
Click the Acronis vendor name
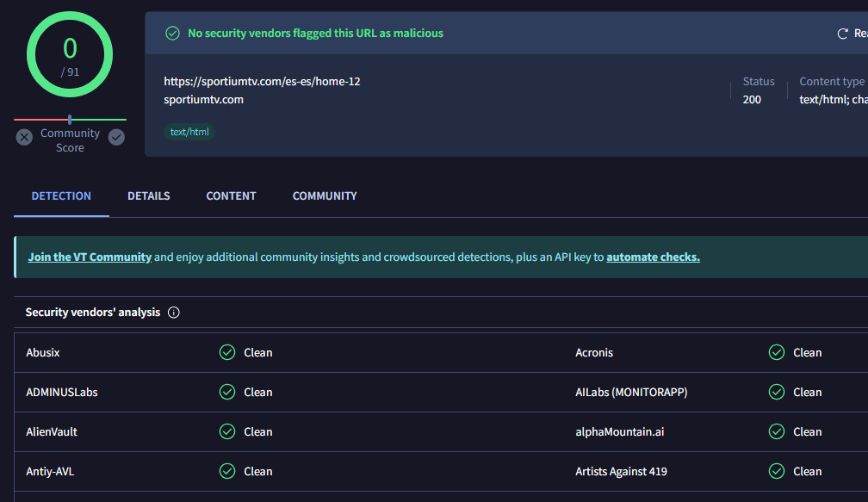click(x=594, y=352)
